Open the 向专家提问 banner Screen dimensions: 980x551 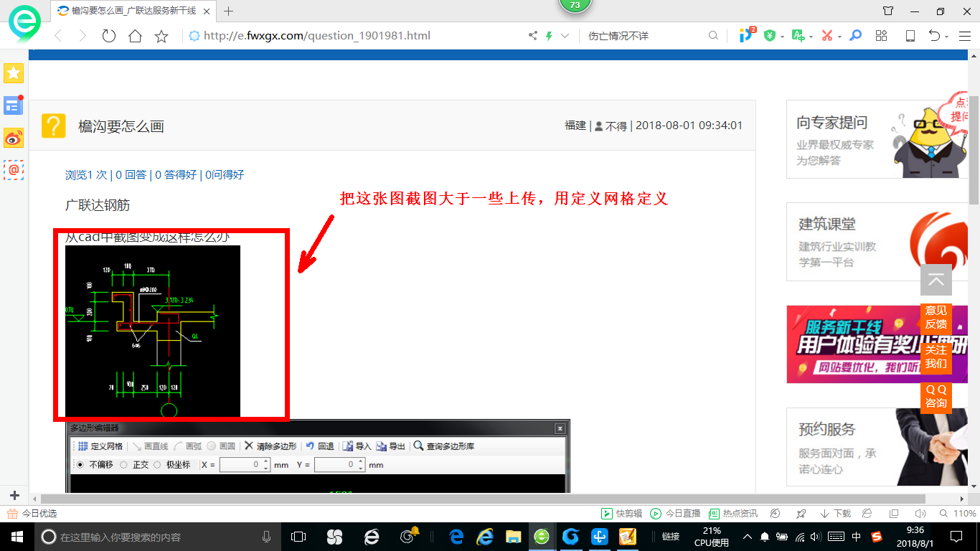[x=877, y=139]
